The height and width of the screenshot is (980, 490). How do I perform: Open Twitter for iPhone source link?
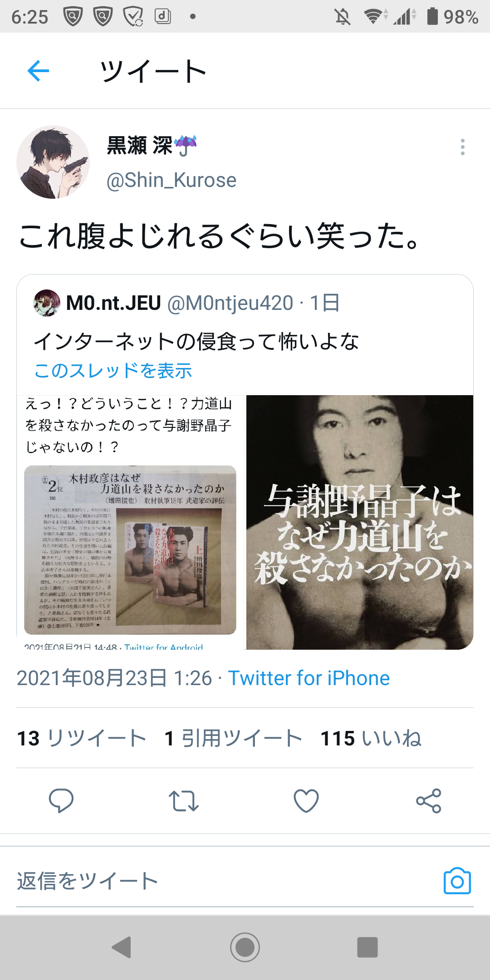click(309, 678)
